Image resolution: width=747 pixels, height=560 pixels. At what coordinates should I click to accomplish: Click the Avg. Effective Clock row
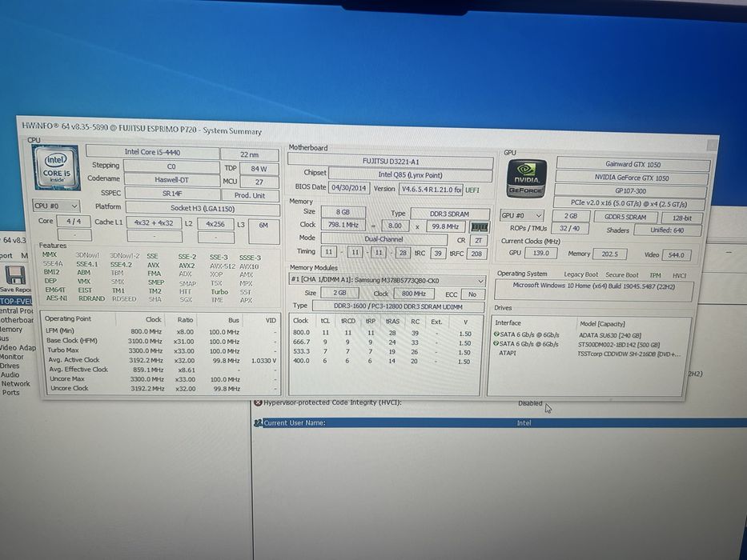coord(161,370)
